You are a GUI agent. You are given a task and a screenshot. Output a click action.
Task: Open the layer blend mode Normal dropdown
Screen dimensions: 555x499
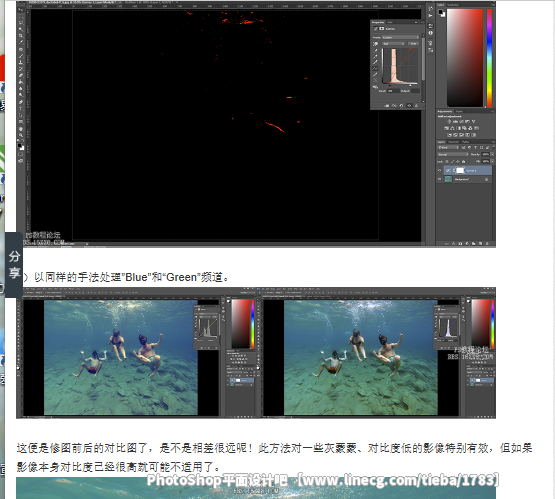pos(453,154)
